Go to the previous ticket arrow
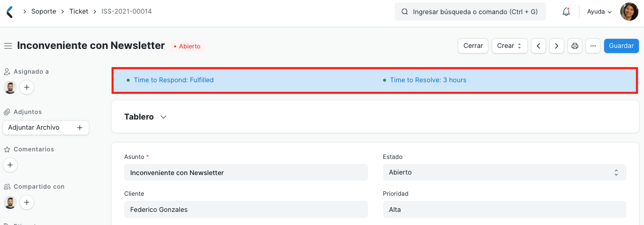644x225 pixels. click(x=539, y=46)
